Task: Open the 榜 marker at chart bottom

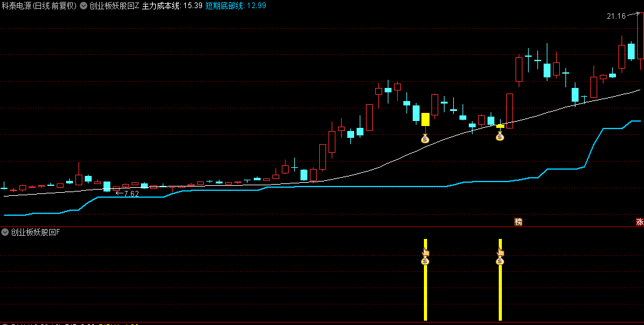Action: pos(518,222)
